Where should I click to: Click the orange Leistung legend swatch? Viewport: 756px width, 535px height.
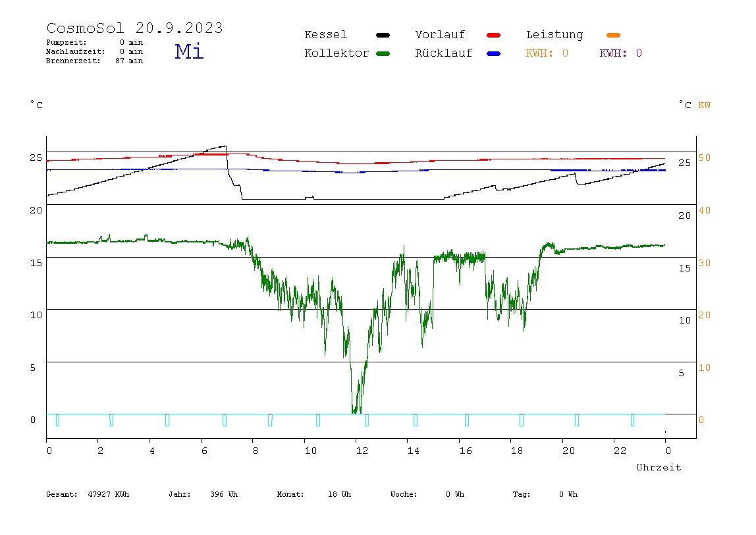(613, 35)
